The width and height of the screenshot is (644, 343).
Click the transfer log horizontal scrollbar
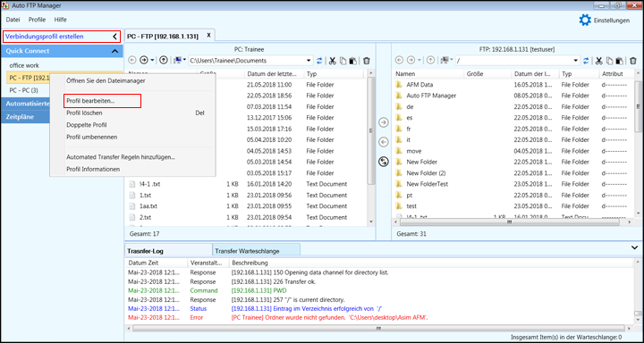pos(378,328)
